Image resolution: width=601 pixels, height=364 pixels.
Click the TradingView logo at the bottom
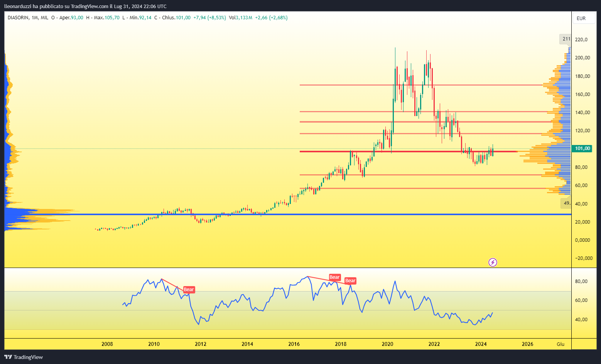24,357
